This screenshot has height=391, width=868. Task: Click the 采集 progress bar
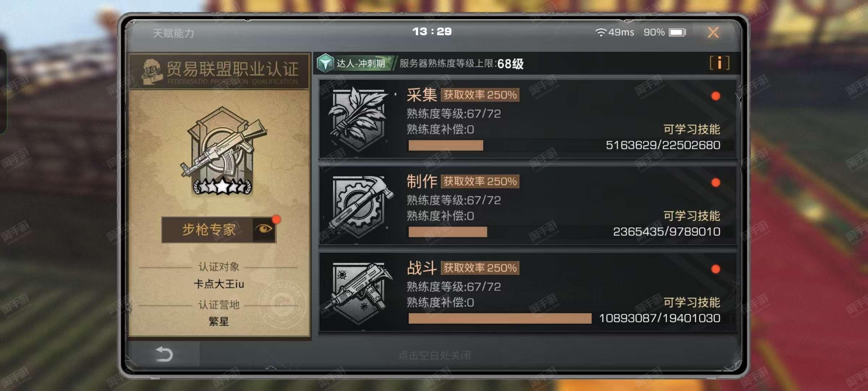coord(446,145)
